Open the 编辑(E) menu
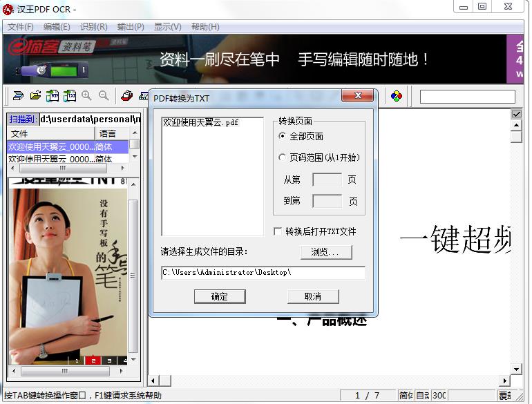The width and height of the screenshot is (532, 404). click(57, 27)
